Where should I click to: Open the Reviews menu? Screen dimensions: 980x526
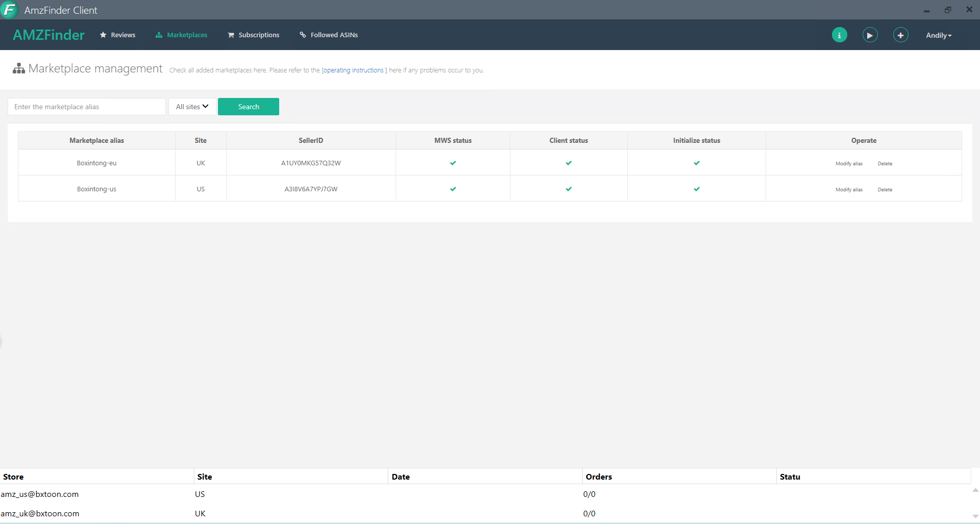coord(118,35)
